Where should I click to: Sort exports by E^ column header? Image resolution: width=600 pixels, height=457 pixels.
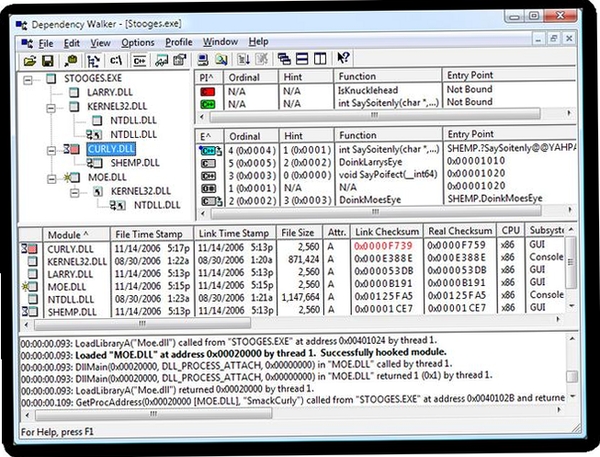point(210,136)
